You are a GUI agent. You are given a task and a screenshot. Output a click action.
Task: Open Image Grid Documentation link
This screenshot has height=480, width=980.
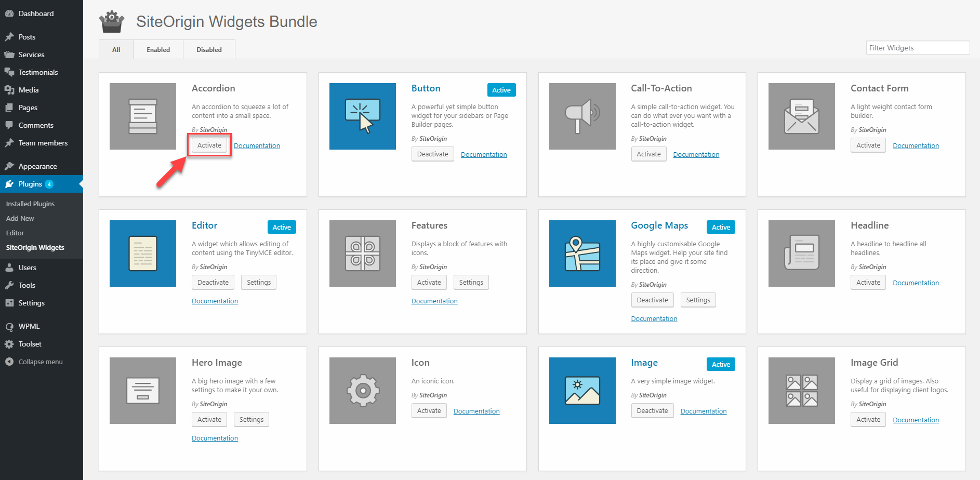pos(916,420)
